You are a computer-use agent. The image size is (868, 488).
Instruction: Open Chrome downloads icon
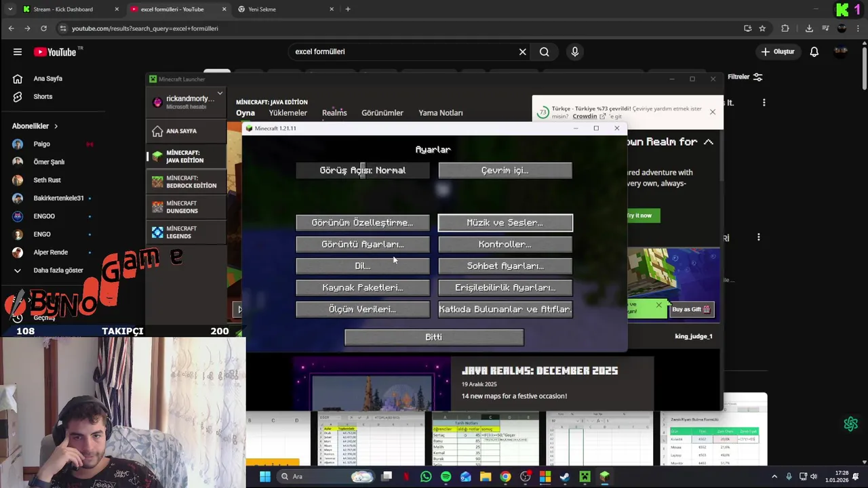[x=809, y=28]
